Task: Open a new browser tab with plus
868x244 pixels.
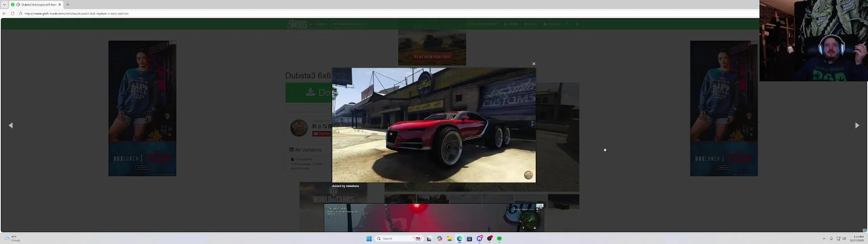Action: (x=68, y=4)
